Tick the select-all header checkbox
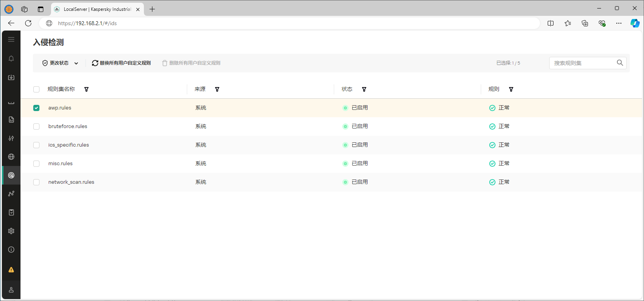This screenshot has height=301, width=644. 36,89
